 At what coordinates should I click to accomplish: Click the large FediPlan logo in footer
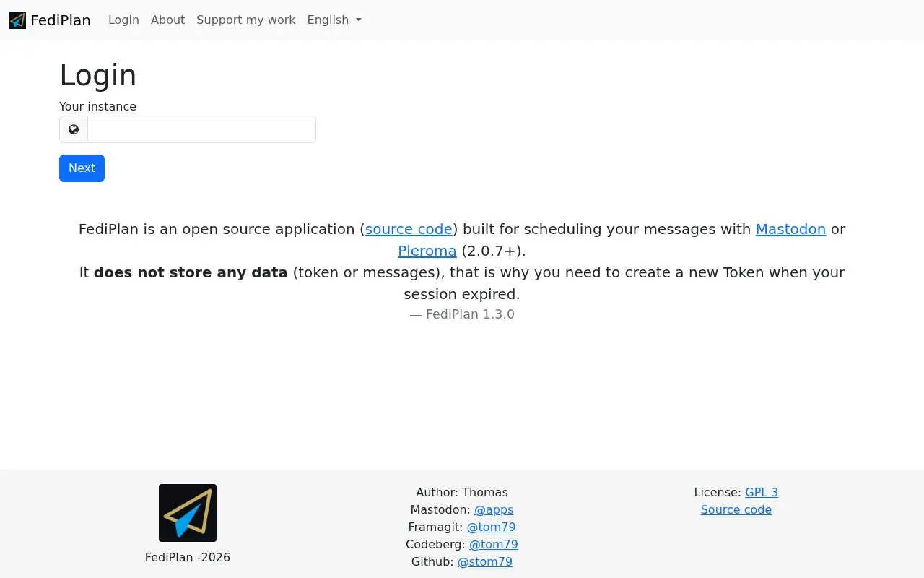click(x=188, y=513)
